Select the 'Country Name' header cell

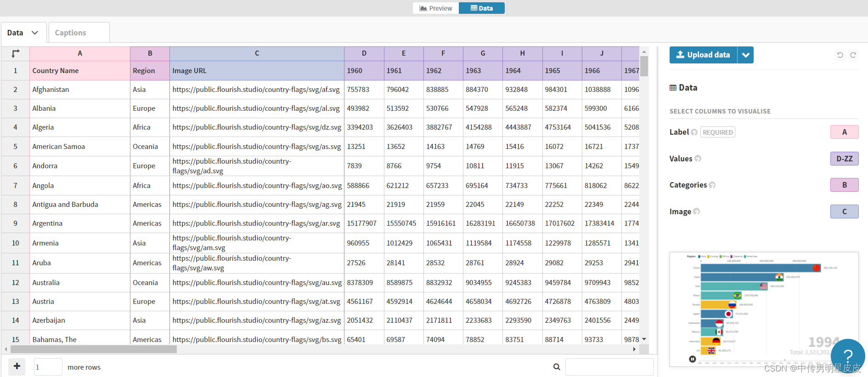(x=80, y=71)
